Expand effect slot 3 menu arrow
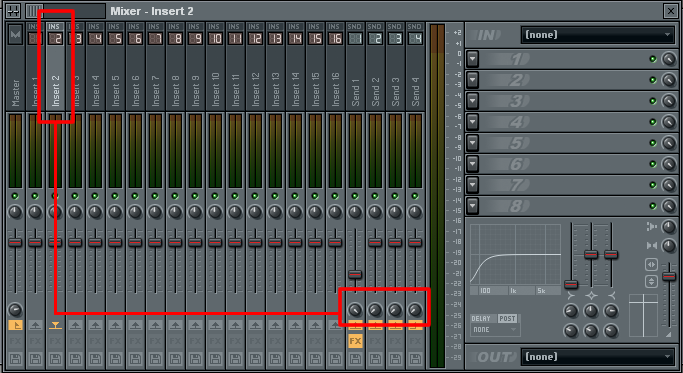Screen dimensions: 683x373 (473, 101)
